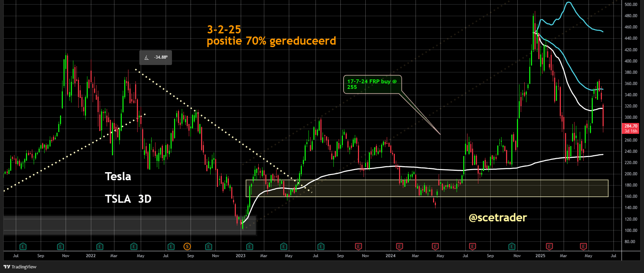
Task: Click the 2022 label on the time axis
Action: (x=91, y=256)
